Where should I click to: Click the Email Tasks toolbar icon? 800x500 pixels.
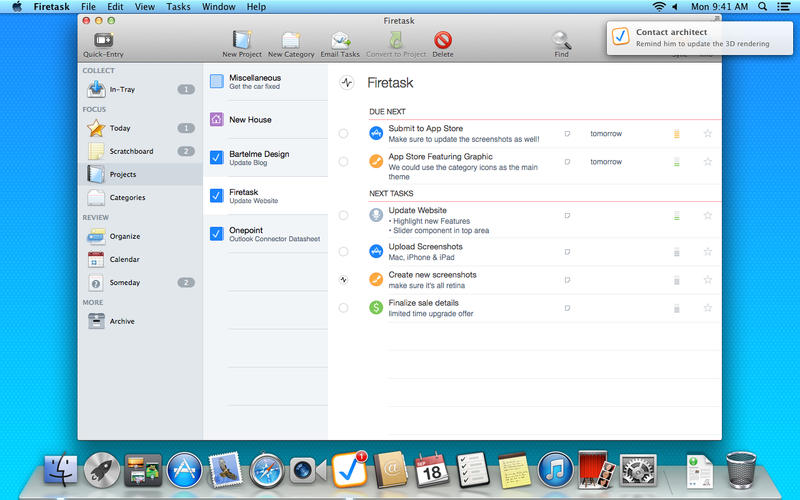coord(342,41)
